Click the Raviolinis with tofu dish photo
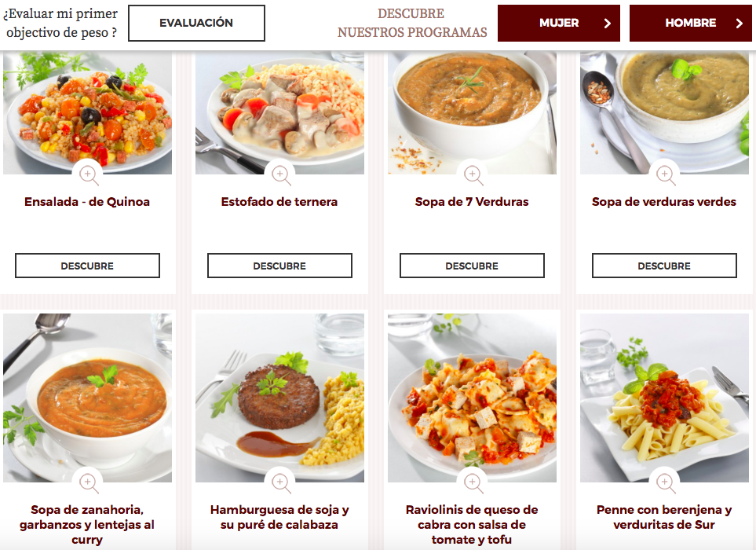This screenshot has width=756, height=550. click(472, 398)
